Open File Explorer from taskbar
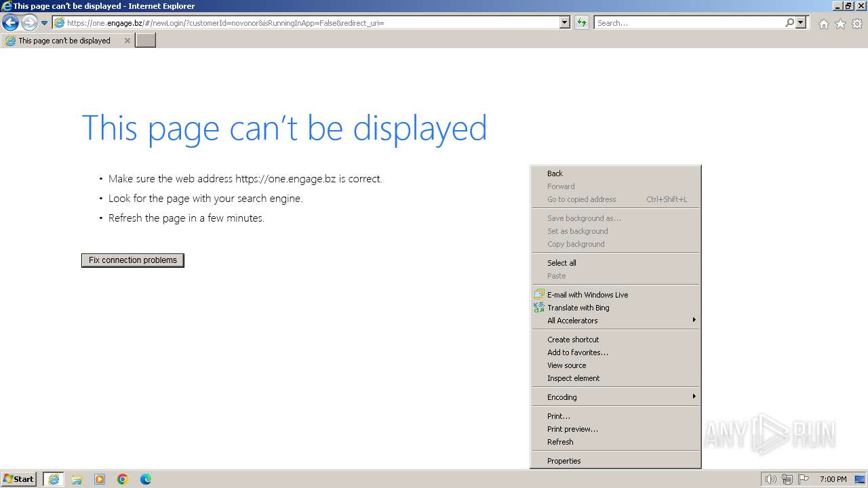868x488 pixels. pyautogui.click(x=77, y=479)
